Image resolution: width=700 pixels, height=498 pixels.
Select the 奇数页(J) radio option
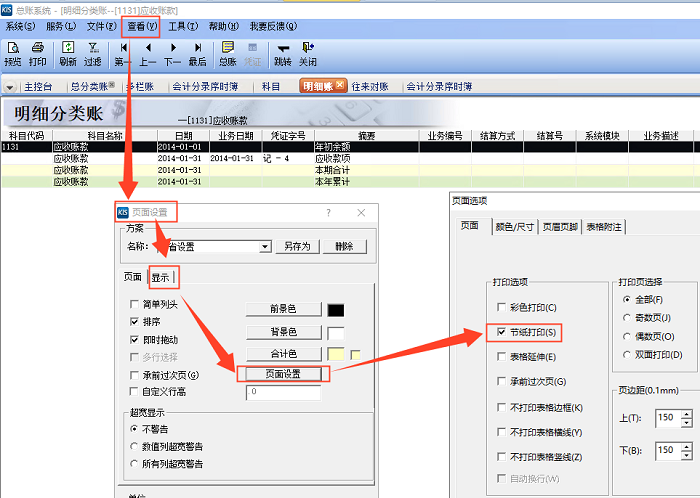pos(627,317)
